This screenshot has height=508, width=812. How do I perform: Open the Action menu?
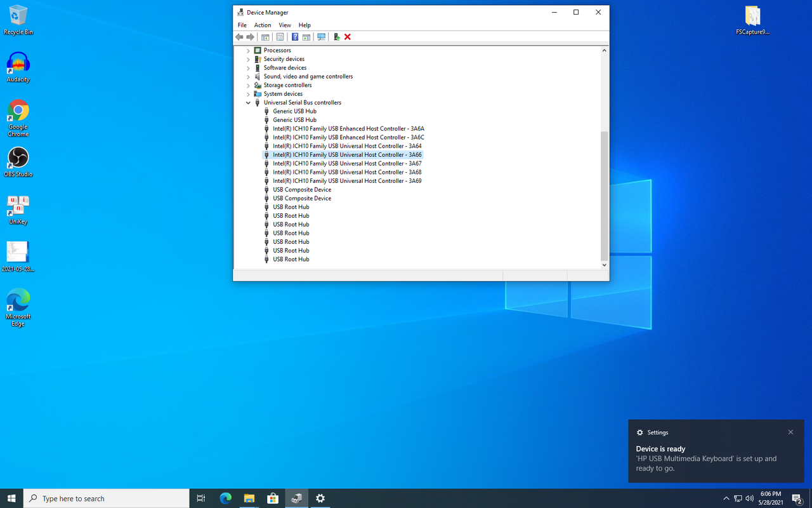click(263, 25)
